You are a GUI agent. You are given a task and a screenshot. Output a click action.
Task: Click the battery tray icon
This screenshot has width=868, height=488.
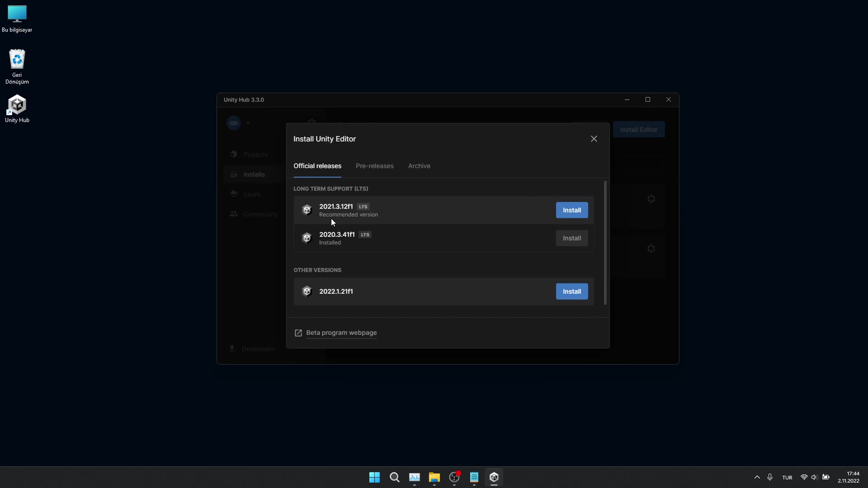tap(826, 477)
